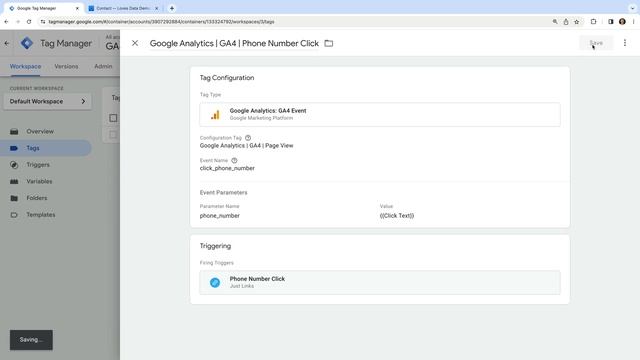The image size is (640, 360).
Task: Click help icon next to Configuration Tag
Action: point(248,138)
